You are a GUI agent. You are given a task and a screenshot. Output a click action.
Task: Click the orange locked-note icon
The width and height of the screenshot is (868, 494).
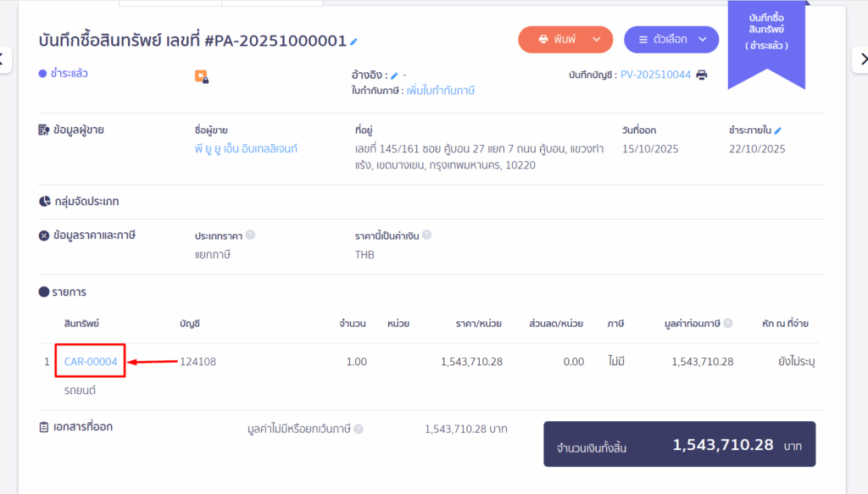(x=202, y=76)
